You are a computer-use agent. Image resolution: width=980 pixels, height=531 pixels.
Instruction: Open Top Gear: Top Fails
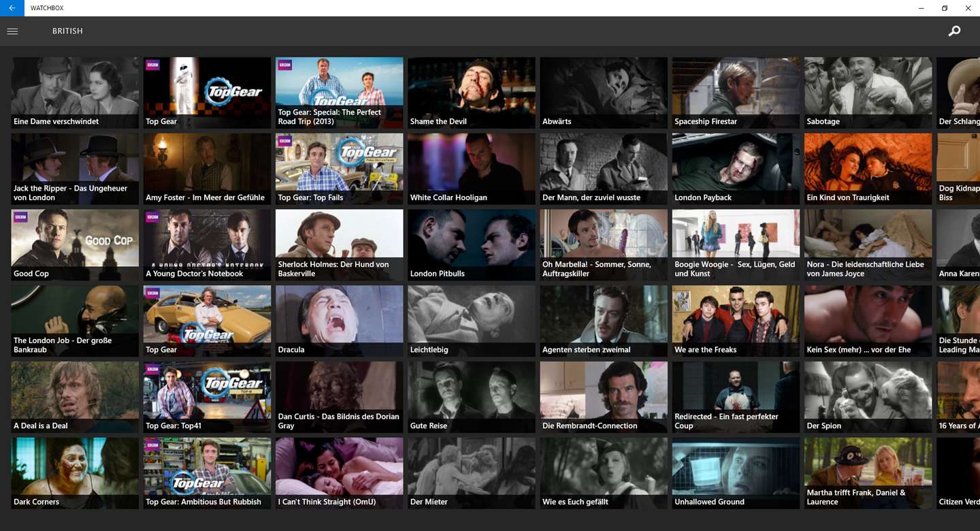tap(339, 169)
